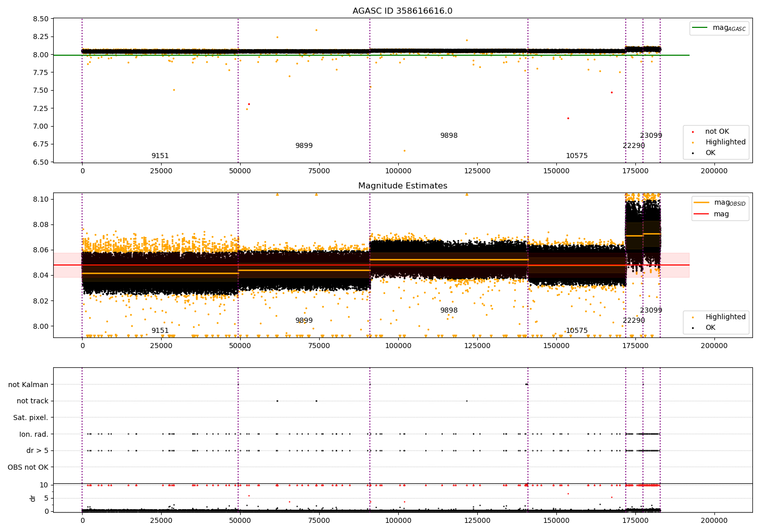This screenshot has height=532, width=760.
Task: Click the 8.02 y-axis tick label
Action: point(41,301)
